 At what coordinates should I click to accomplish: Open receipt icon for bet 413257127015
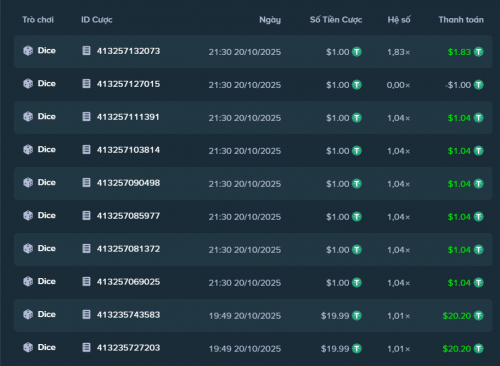86,84
